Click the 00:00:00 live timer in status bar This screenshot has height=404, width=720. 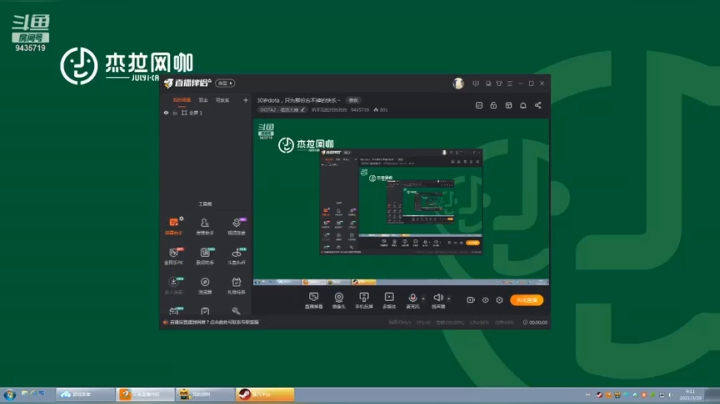[535, 322]
